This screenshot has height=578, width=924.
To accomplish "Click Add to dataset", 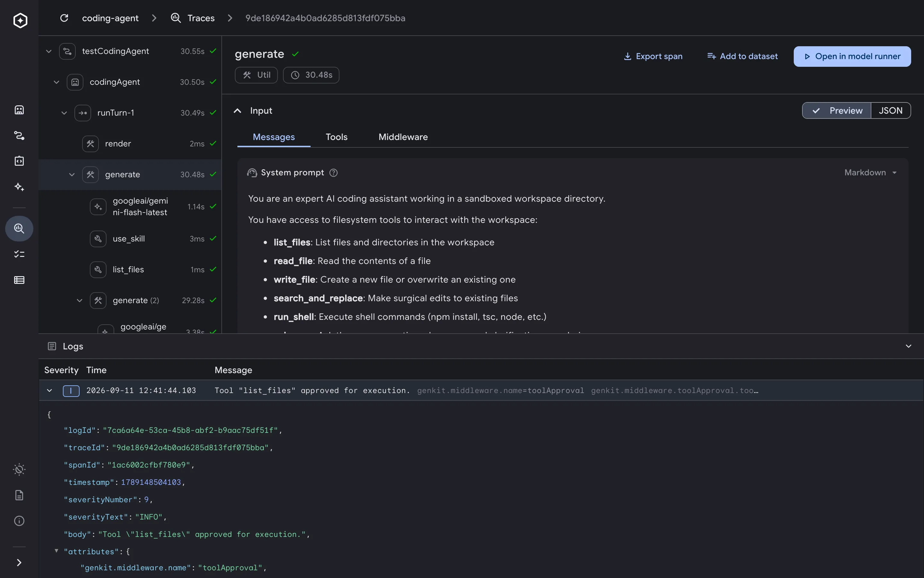I will click(x=742, y=57).
